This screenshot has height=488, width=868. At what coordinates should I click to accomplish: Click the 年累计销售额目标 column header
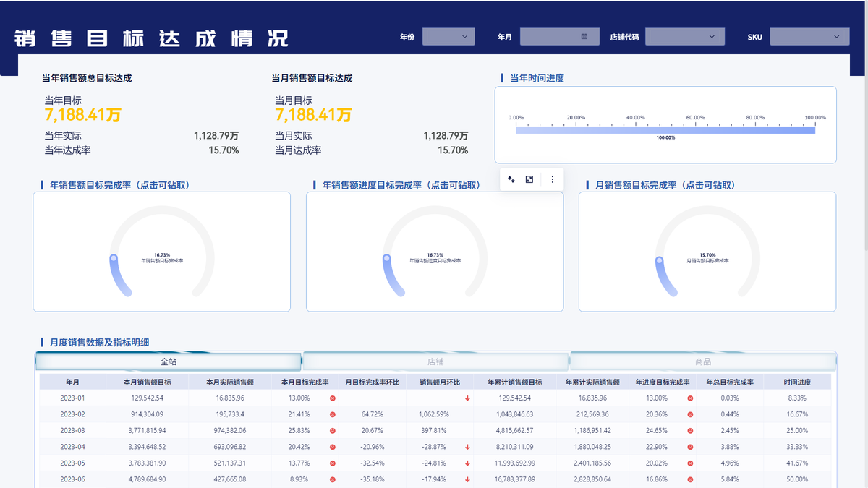pos(514,382)
